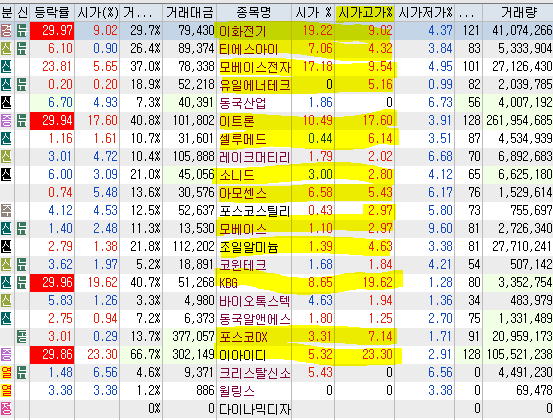Viewport: 553px width, 420px height.
Task: Sort by the 시가(%) column header
Action: [97, 13]
